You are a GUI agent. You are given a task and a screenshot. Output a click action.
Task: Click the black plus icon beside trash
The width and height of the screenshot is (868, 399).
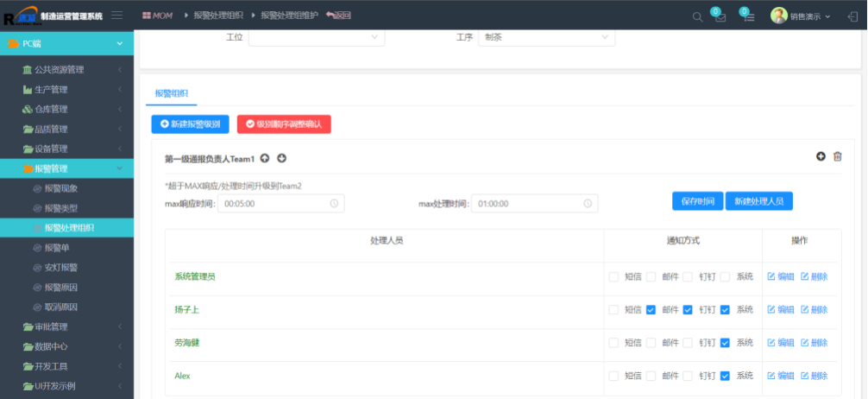821,156
